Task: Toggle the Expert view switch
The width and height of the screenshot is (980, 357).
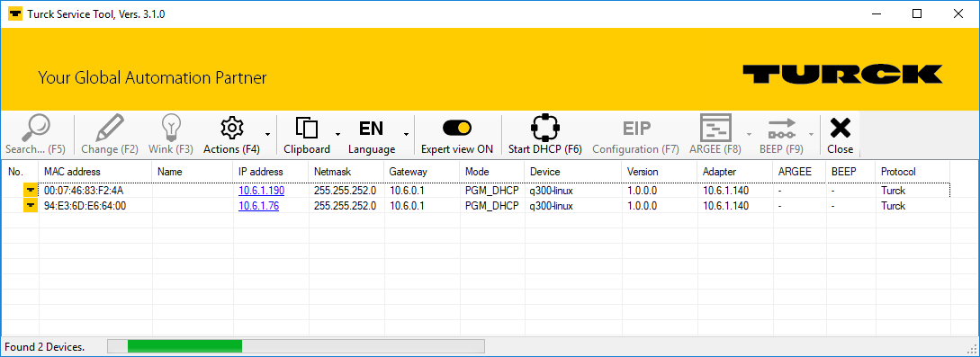Action: (x=457, y=128)
